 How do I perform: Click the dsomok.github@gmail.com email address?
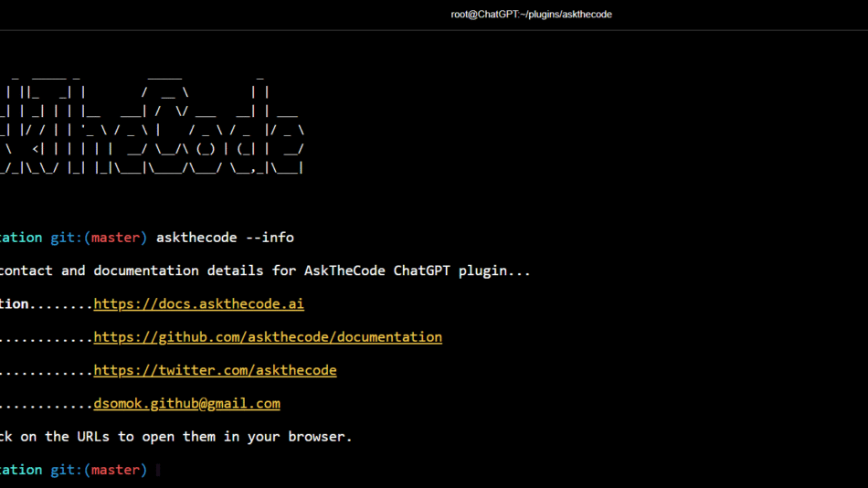click(x=186, y=403)
